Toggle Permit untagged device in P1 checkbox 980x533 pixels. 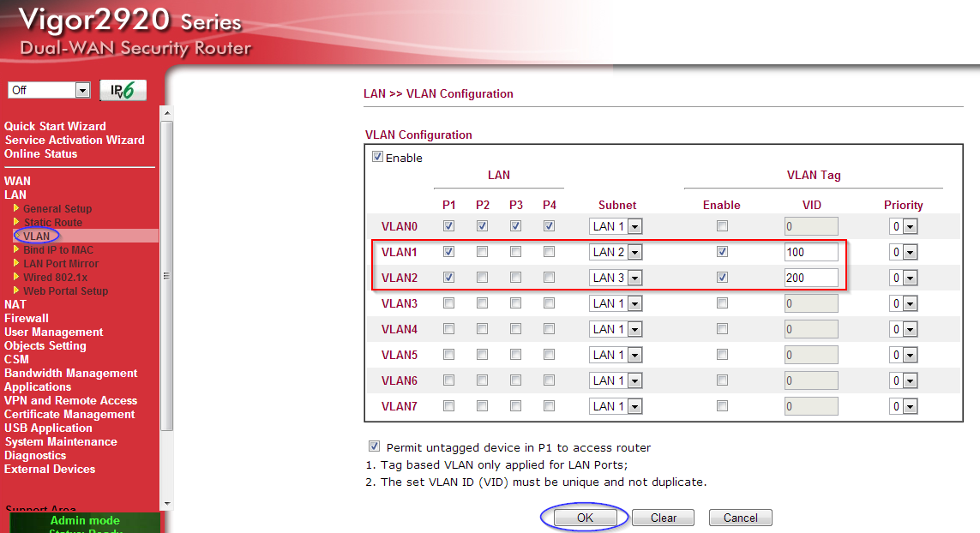pos(374,446)
